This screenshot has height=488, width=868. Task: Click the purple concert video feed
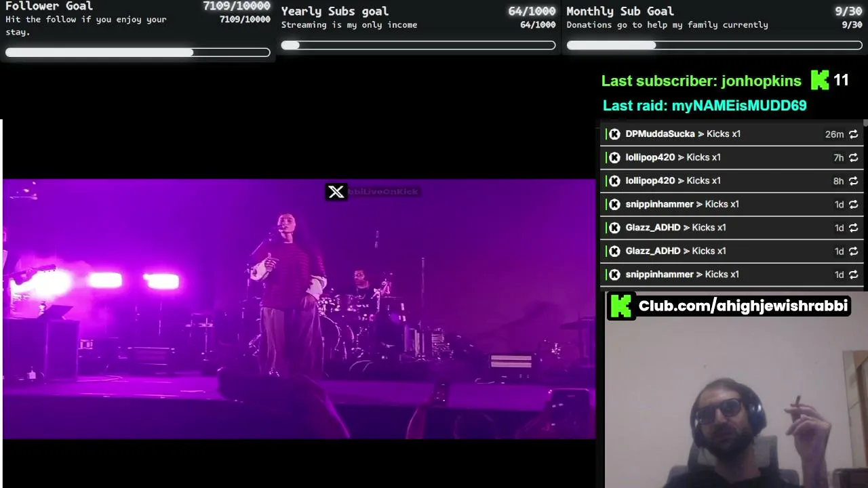click(x=299, y=309)
